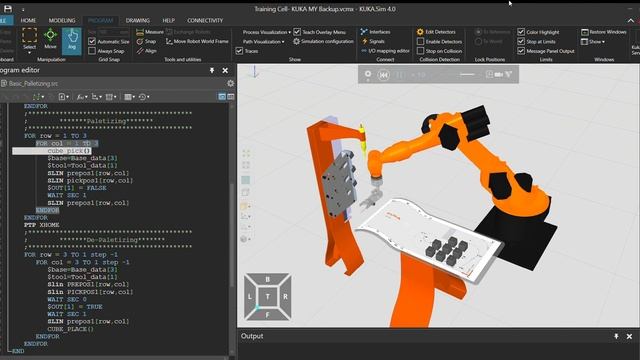This screenshot has width=640, height=360.
Task: Collapse the ribbon with the chevron
Action: coord(631,20)
